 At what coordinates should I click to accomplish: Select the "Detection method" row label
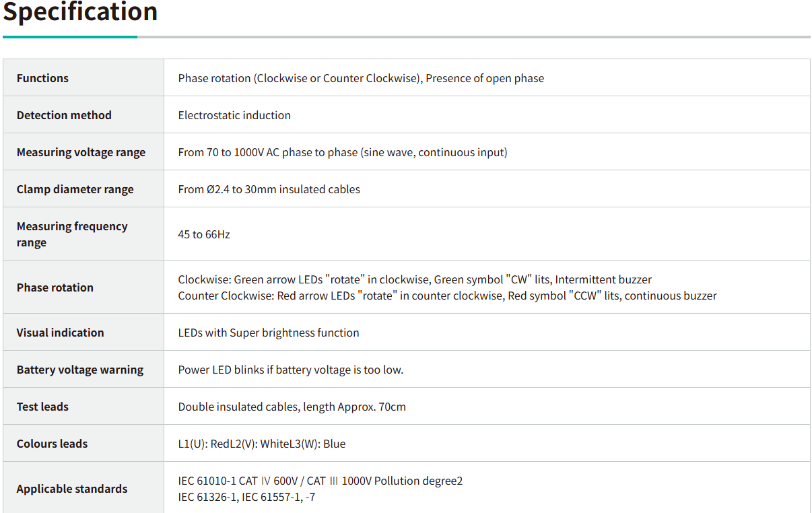(x=64, y=115)
